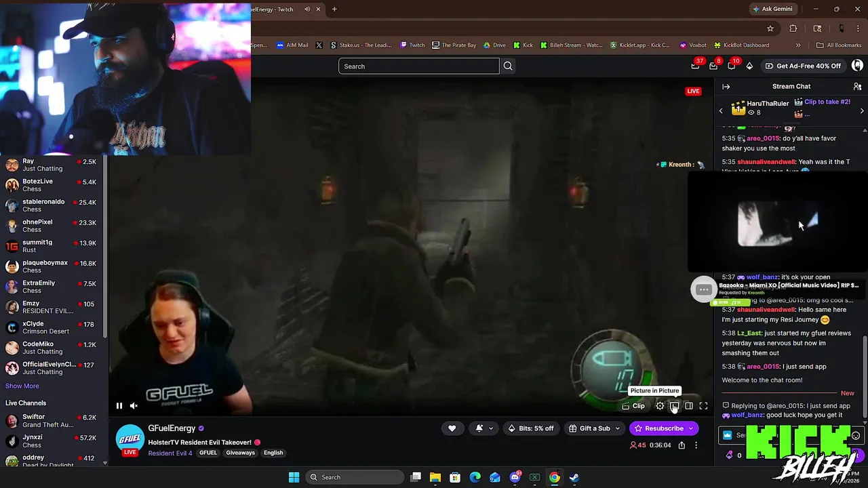Expand the Resubscribe dropdown chevron
Viewport: 868px width, 488px height.
(x=691, y=428)
